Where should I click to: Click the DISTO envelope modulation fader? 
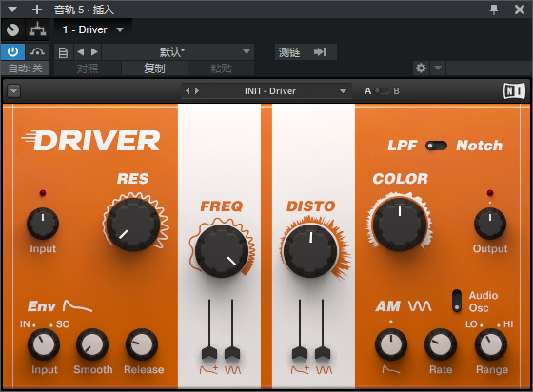click(300, 353)
